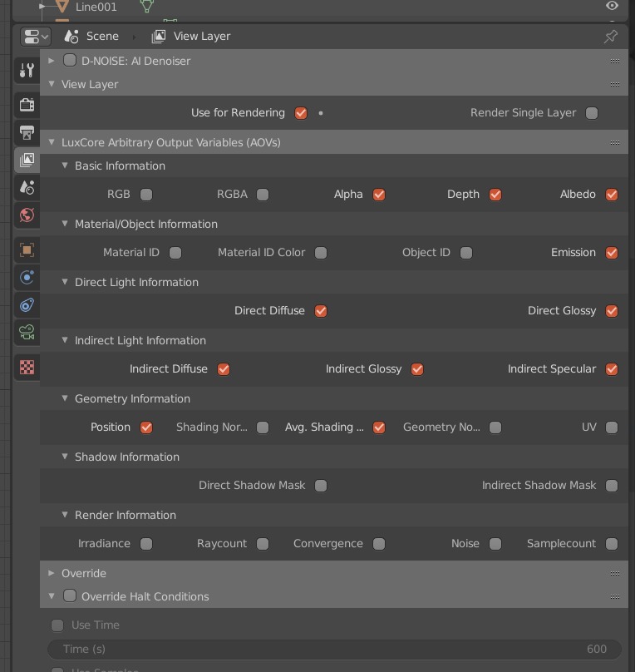Switch to the Scene properties tab
Screen dimensions: 635x672
pyautogui.click(x=26, y=189)
